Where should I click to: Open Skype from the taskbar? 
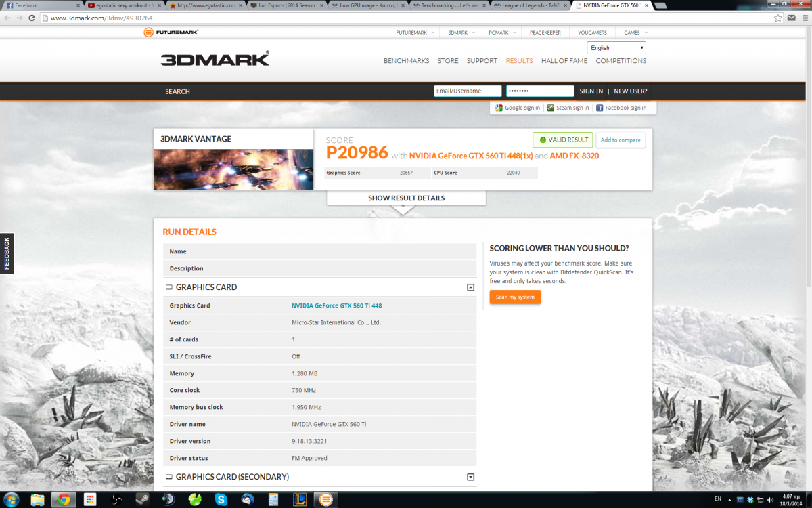pos(221,500)
